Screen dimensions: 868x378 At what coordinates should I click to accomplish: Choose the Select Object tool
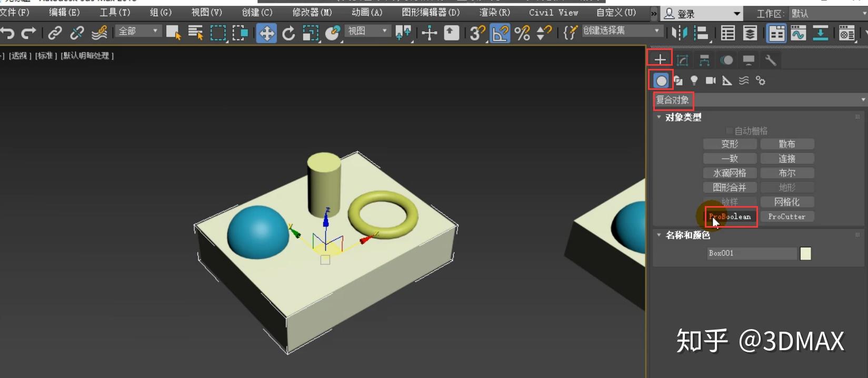[173, 33]
